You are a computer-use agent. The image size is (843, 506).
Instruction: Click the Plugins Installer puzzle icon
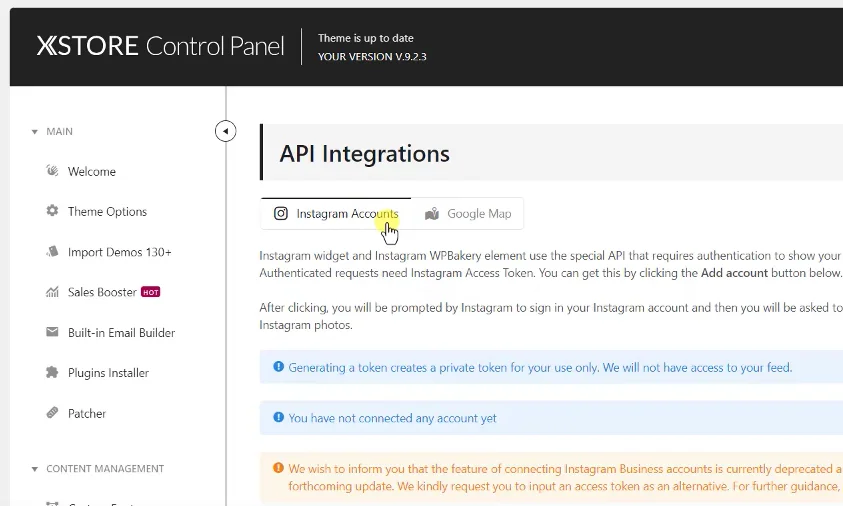[52, 373]
